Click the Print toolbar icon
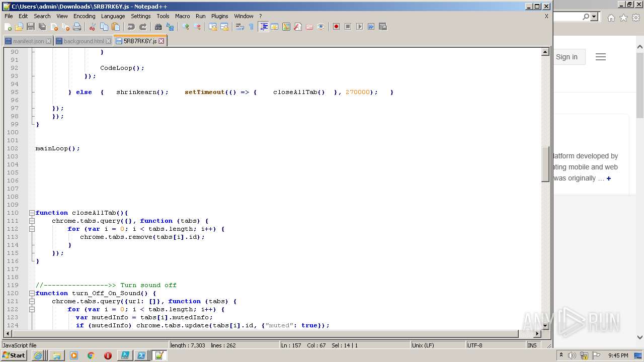The image size is (644, 362). click(77, 27)
